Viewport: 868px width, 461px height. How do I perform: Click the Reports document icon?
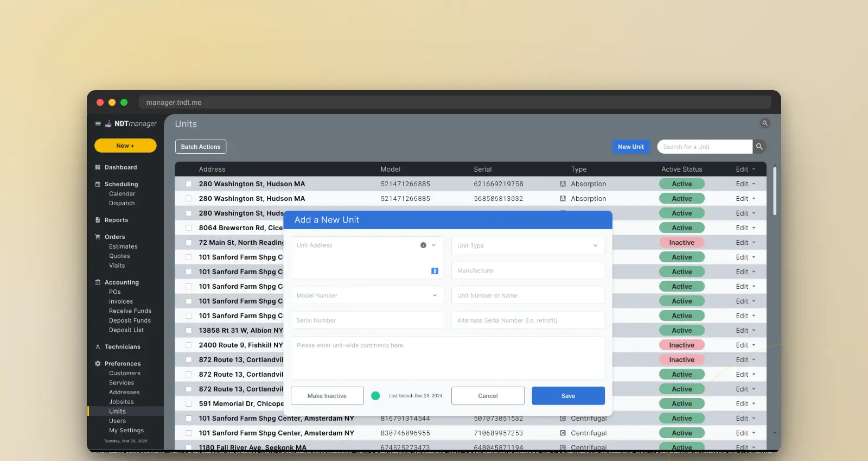click(98, 220)
